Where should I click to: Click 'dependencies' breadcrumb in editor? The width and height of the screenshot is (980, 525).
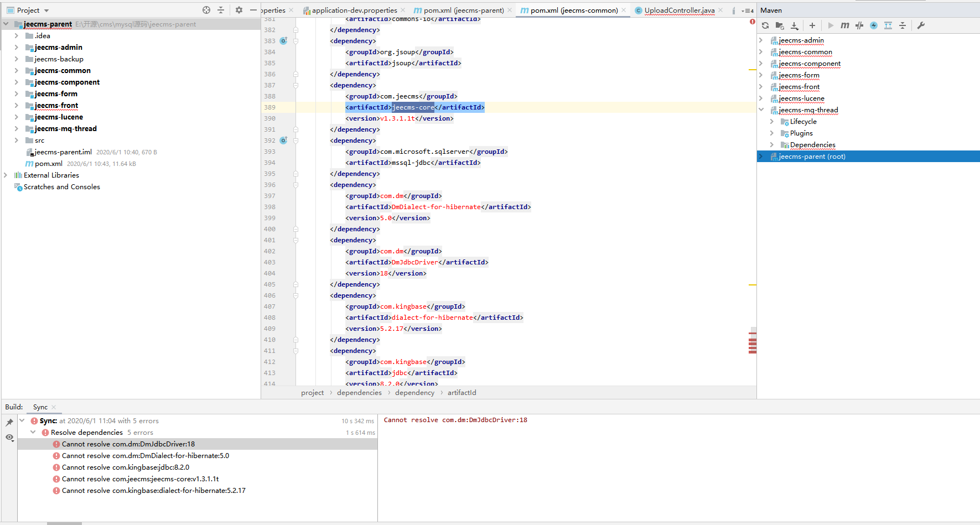coord(359,393)
